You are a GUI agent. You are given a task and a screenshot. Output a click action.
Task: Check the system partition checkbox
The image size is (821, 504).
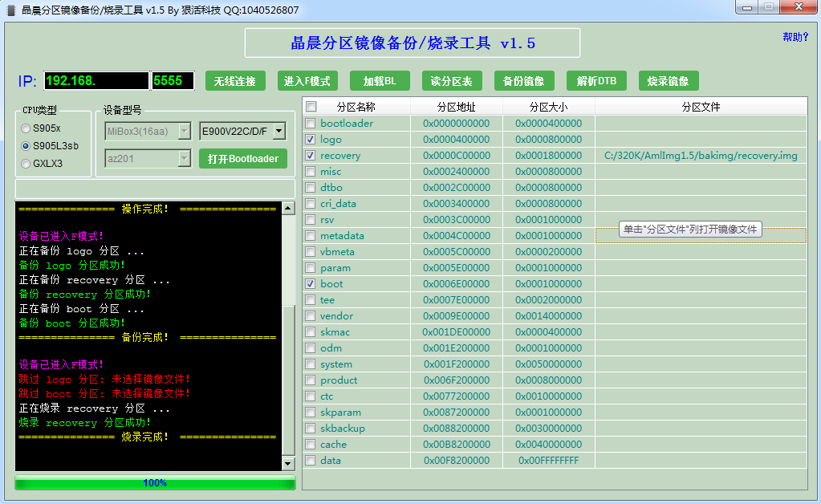[311, 364]
